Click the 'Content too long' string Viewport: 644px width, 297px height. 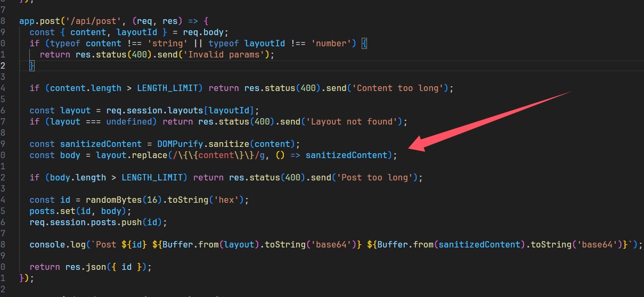click(400, 88)
